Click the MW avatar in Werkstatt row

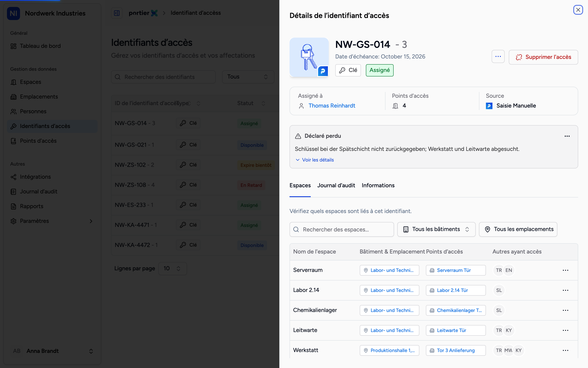tap(508, 350)
